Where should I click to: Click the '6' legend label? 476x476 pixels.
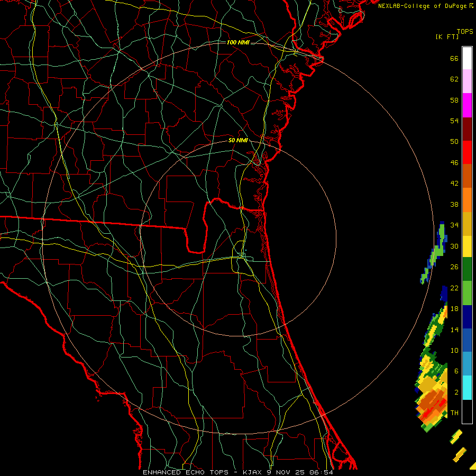pos(456,371)
